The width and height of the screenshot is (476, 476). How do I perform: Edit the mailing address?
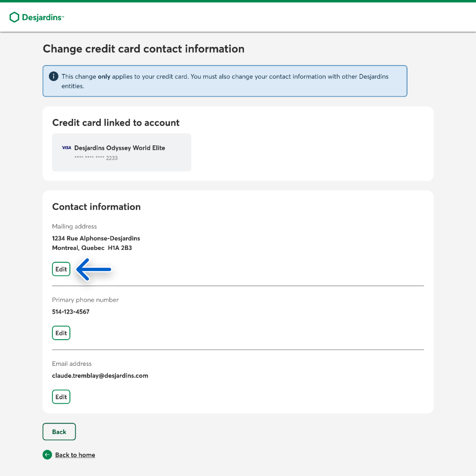coord(61,269)
